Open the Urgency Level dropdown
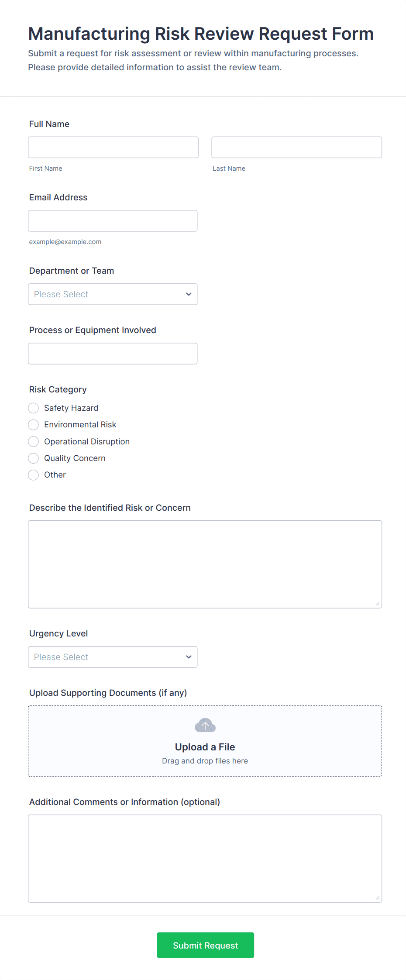Viewport: 406px width, 980px height. 112,657
